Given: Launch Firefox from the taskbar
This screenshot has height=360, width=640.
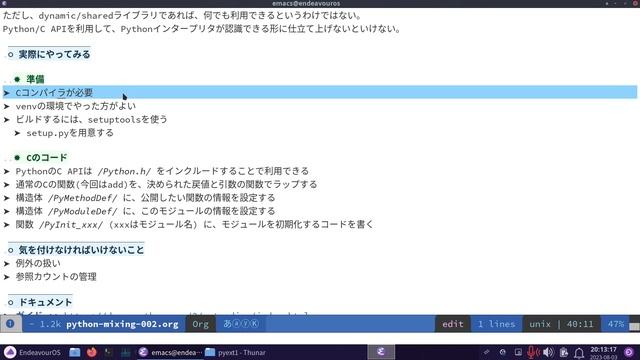Looking at the screenshot, I should [x=92, y=352].
